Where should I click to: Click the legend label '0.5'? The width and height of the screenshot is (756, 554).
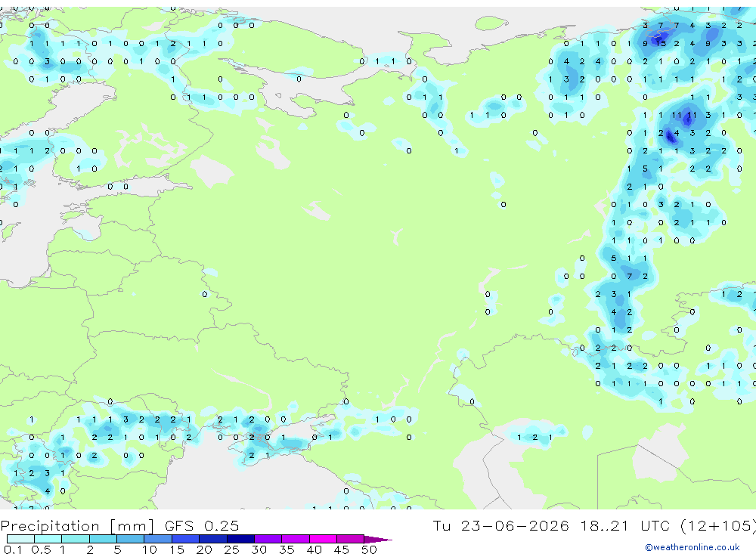(41, 549)
